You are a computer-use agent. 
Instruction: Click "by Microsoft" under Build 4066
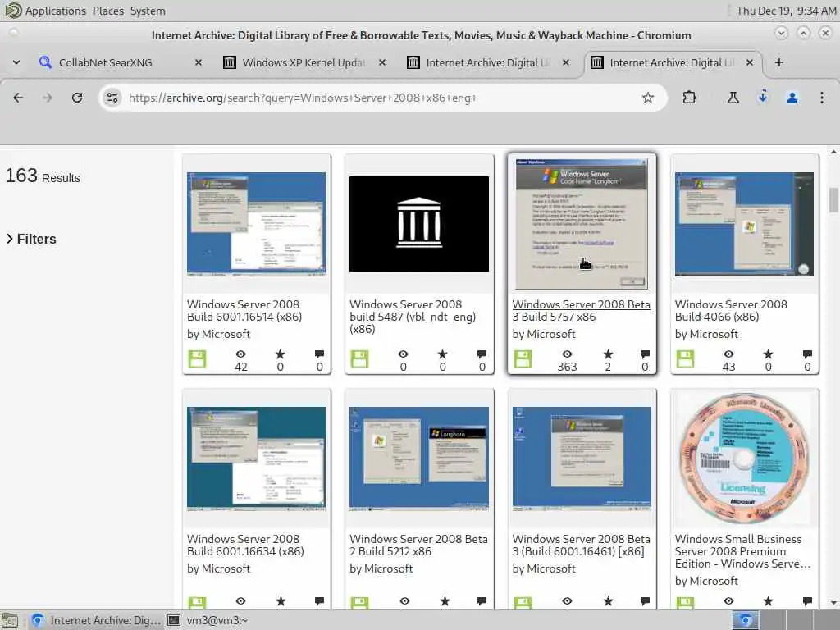[706, 334]
